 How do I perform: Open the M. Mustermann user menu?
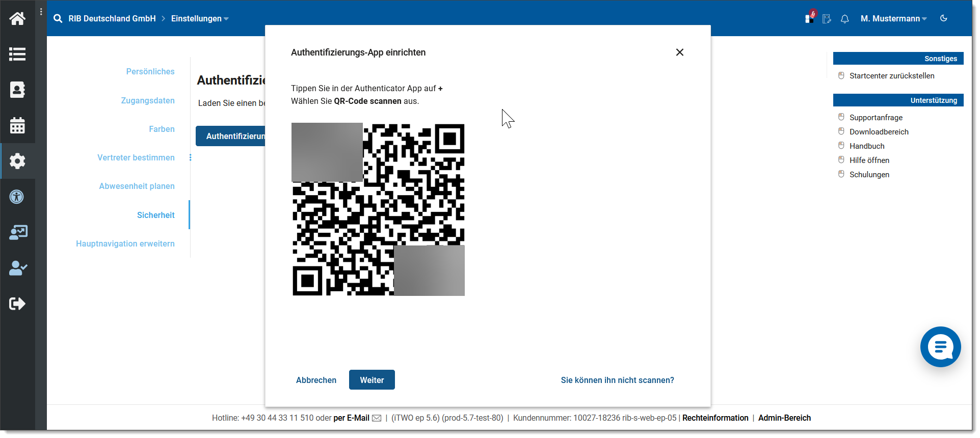(x=893, y=19)
